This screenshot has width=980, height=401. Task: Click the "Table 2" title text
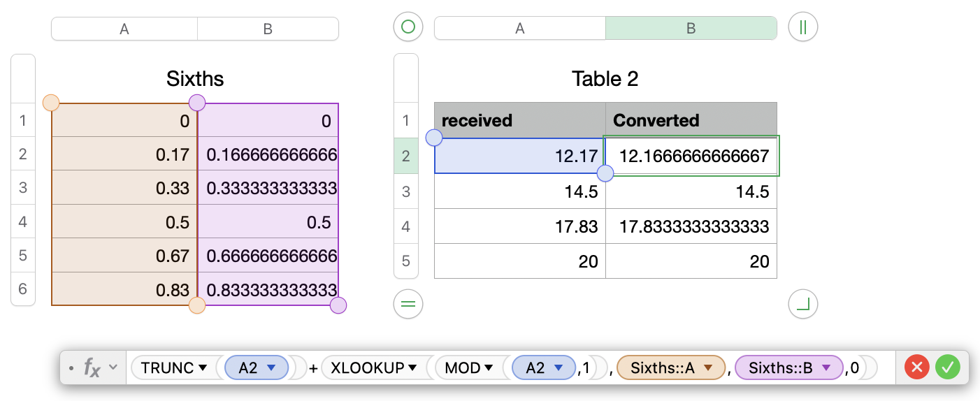(605, 79)
